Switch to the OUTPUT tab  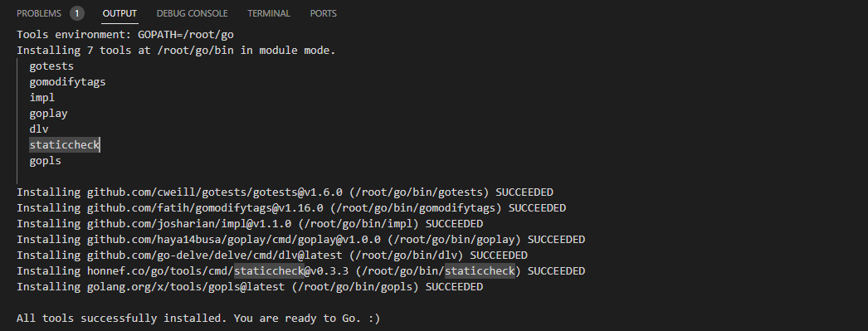coord(119,13)
